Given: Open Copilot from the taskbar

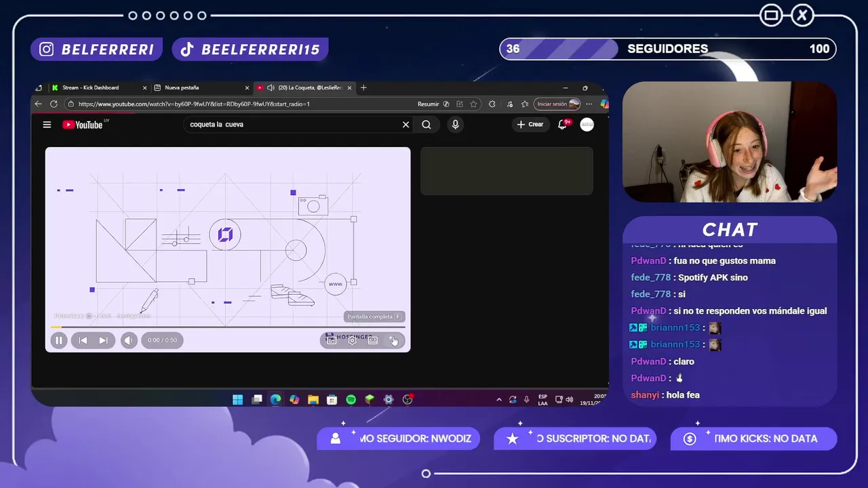Looking at the screenshot, I should (x=294, y=400).
